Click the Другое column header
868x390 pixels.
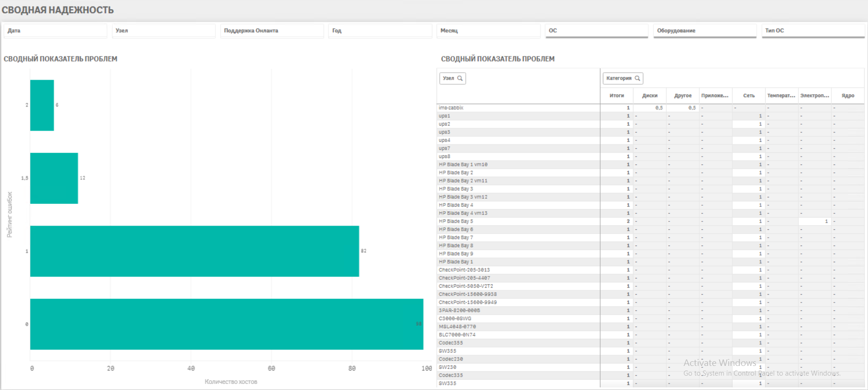(x=683, y=96)
